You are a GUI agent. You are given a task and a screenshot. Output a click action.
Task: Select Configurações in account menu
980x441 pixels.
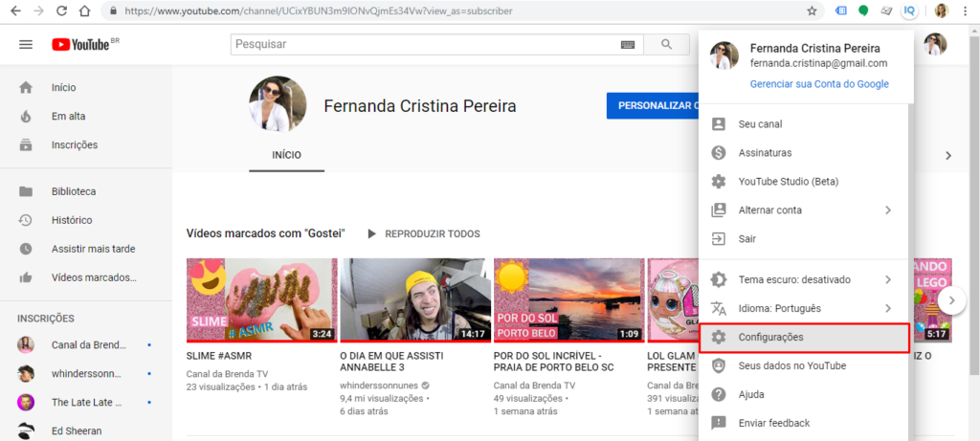804,338
